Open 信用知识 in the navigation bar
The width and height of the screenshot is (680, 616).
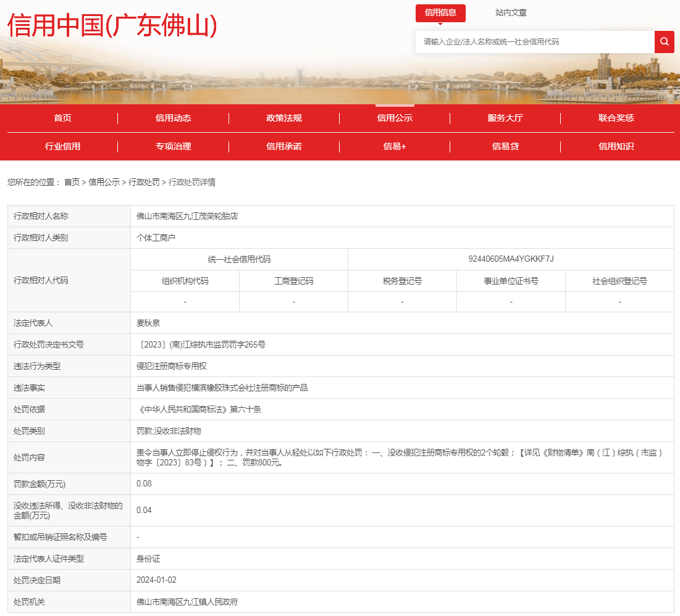(x=616, y=147)
